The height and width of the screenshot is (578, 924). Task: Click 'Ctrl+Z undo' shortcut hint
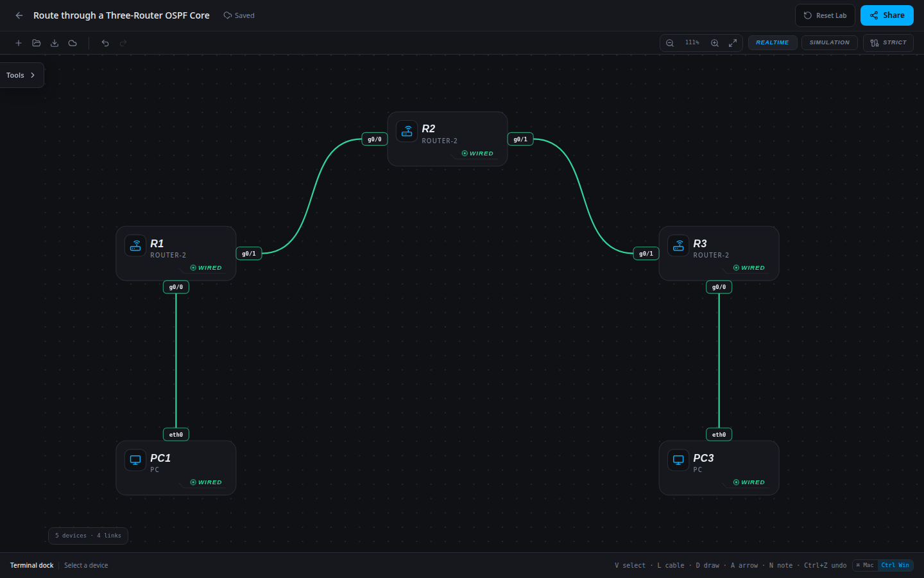[825, 565]
